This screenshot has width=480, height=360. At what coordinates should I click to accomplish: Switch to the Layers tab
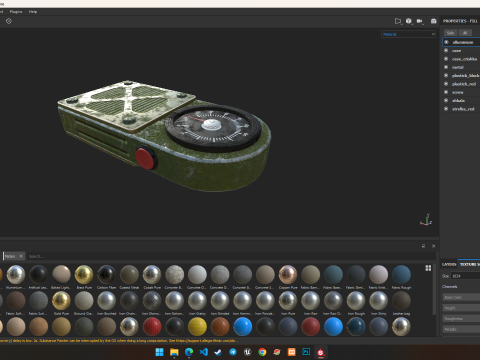tap(449, 264)
